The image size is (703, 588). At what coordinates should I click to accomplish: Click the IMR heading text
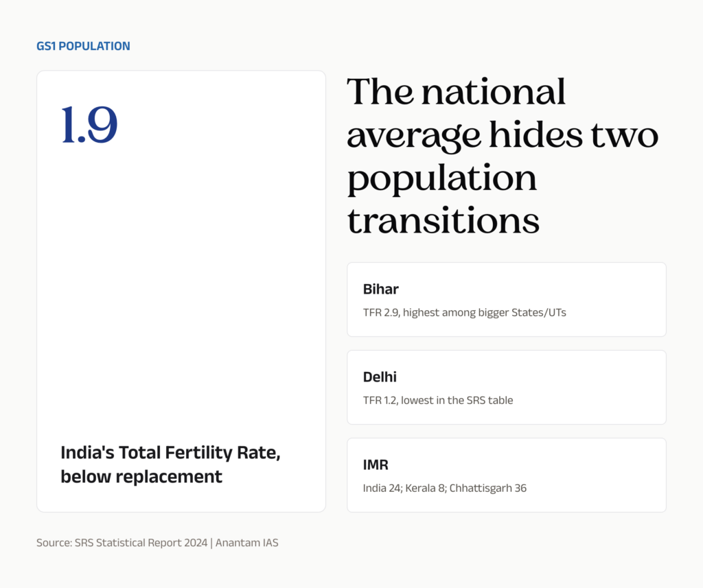376,464
